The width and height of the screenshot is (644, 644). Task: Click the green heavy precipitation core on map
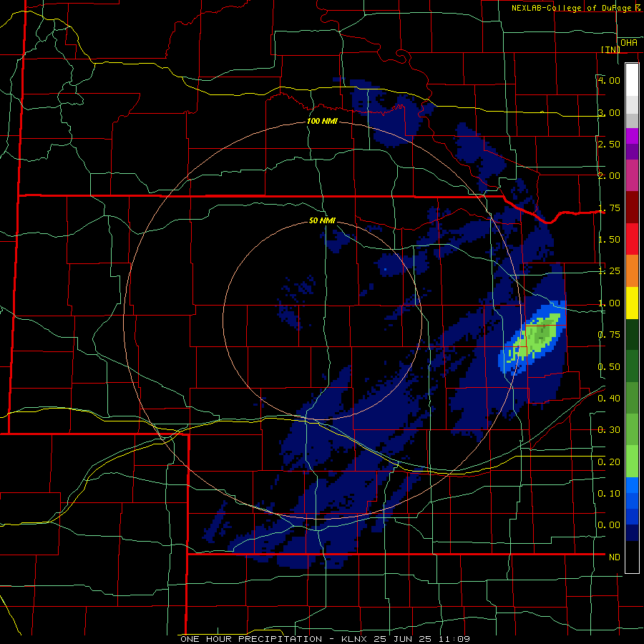tap(539, 336)
